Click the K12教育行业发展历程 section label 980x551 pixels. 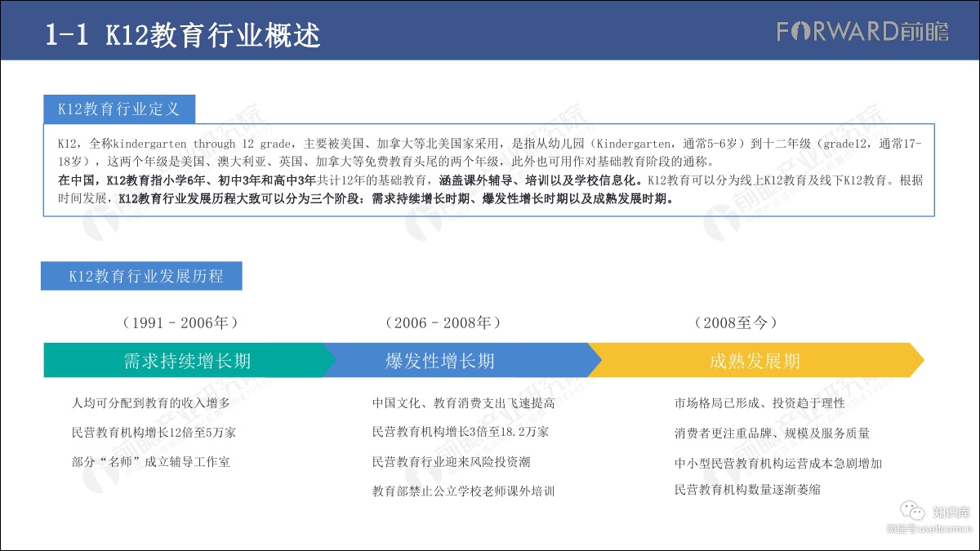tap(141, 276)
